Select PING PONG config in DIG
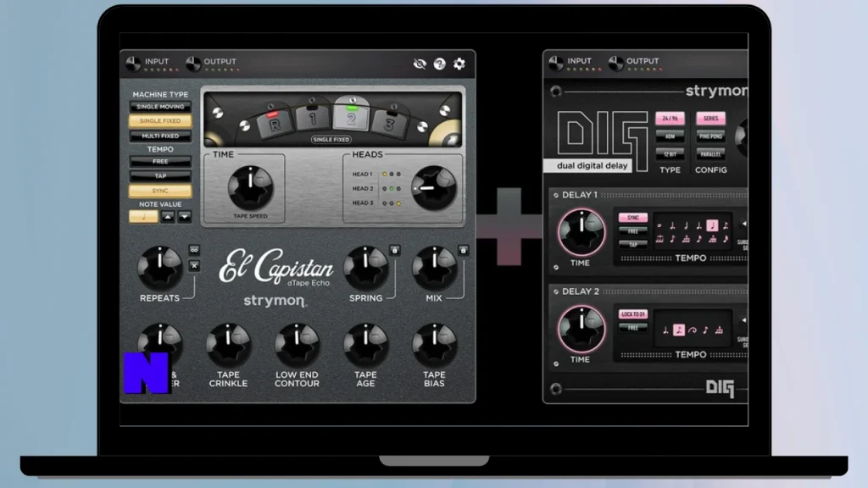The width and height of the screenshot is (868, 488). (711, 136)
